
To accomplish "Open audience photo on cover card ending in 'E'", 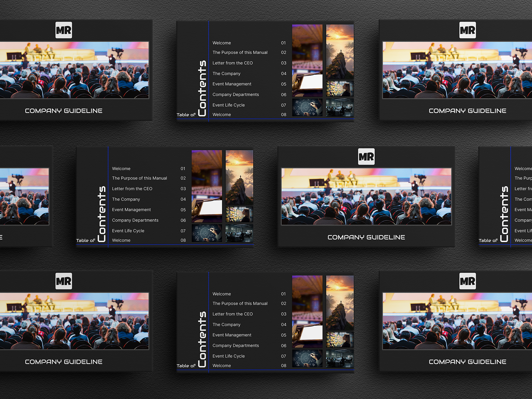I will pyautogui.click(x=24, y=196).
